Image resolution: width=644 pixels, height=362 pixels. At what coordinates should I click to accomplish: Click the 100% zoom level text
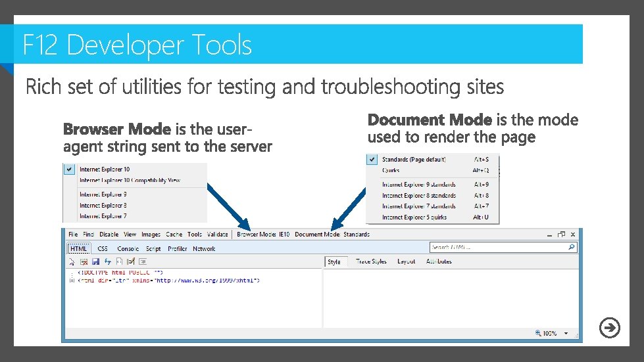click(x=550, y=333)
